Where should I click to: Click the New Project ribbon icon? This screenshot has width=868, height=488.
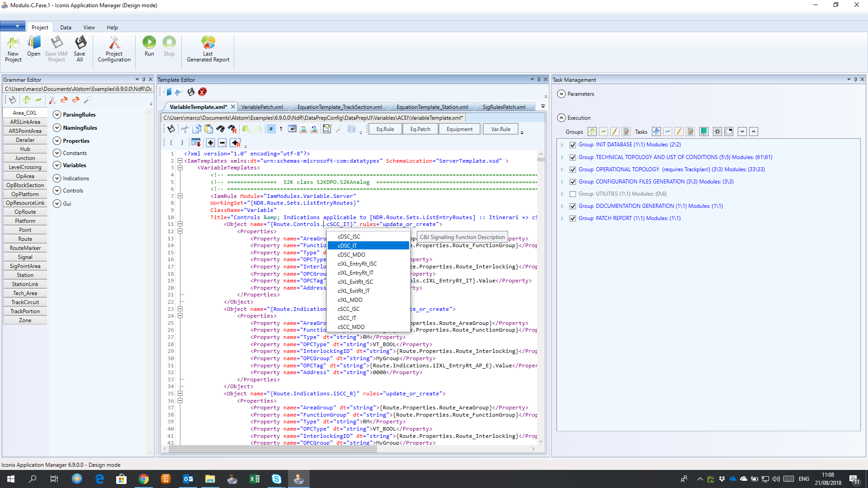coord(13,49)
